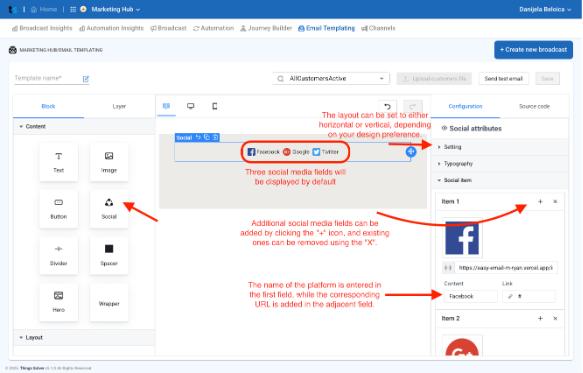Click Send test email button
This screenshot has width=583, height=373.
pyautogui.click(x=503, y=78)
